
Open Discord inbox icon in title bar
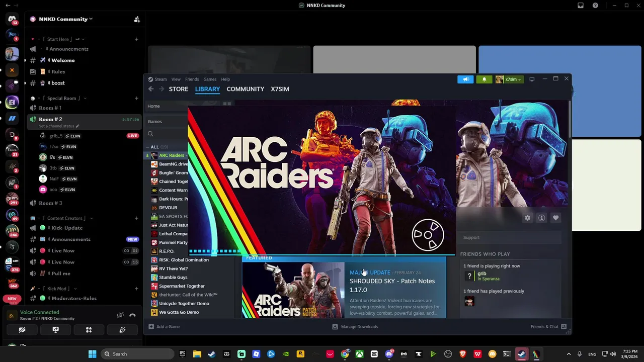[581, 6]
